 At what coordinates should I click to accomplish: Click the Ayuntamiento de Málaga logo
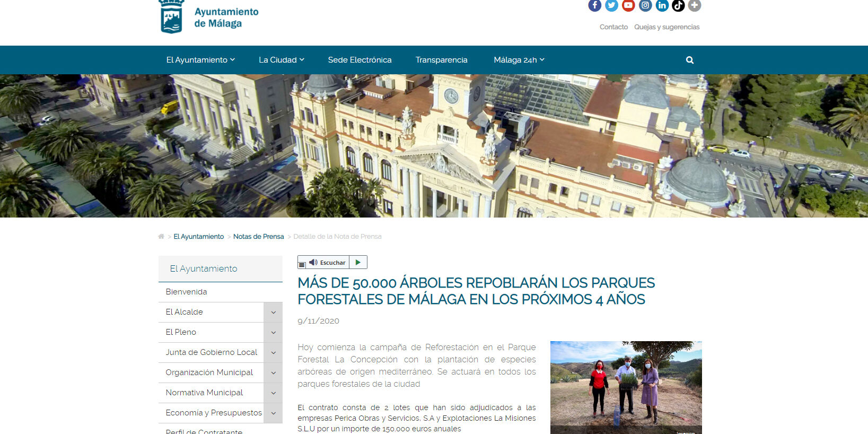[x=208, y=17]
